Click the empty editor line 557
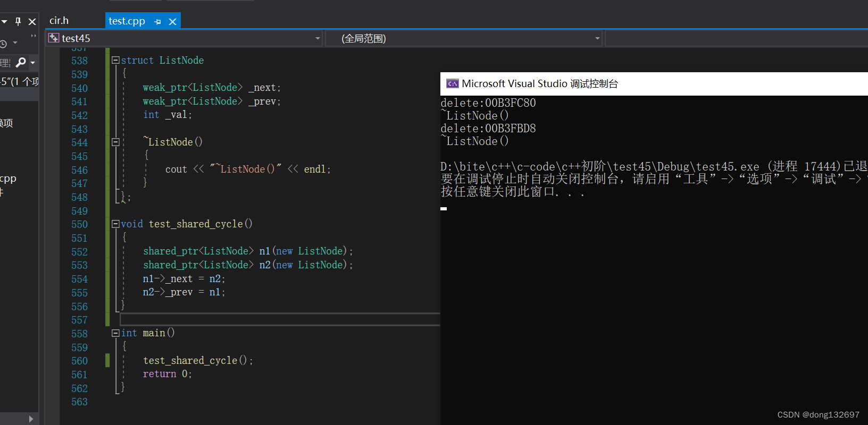 tap(280, 319)
